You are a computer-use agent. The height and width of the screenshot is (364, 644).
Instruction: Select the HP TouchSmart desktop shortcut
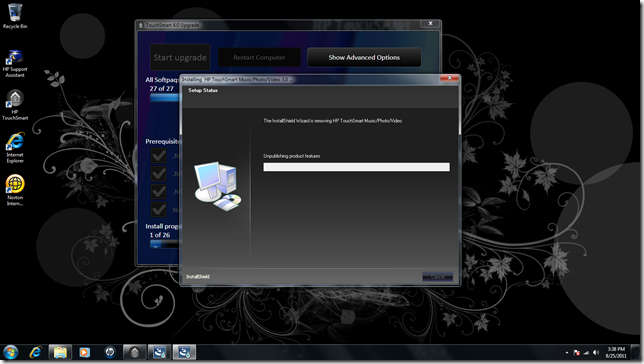pyautogui.click(x=15, y=106)
